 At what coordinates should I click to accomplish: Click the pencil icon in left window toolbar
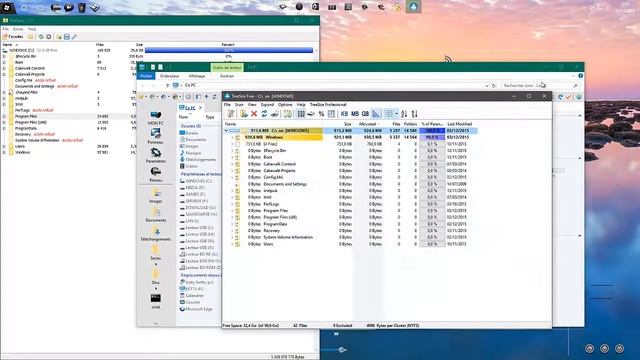click(74, 37)
